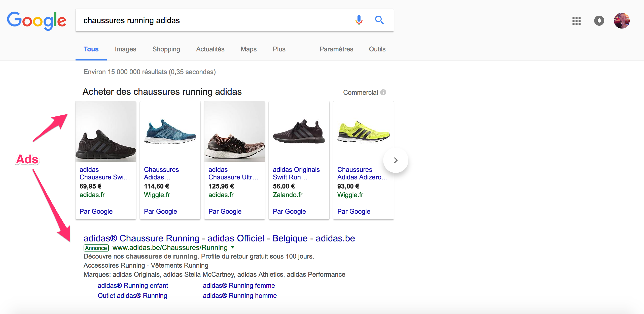Image resolution: width=644 pixels, height=314 pixels.
Task: Click the yellow Adizero shoe thumbnail
Action: point(363,132)
